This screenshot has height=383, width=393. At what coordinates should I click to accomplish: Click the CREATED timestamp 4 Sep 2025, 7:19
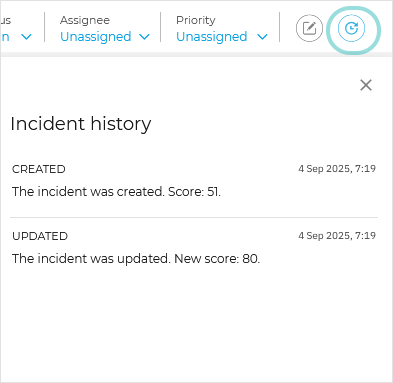337,169
